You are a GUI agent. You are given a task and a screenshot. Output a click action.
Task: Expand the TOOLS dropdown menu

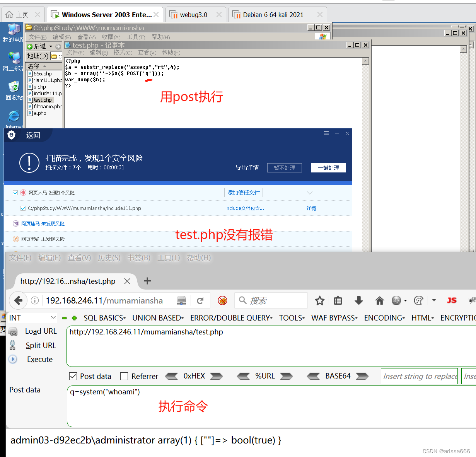[292, 318]
